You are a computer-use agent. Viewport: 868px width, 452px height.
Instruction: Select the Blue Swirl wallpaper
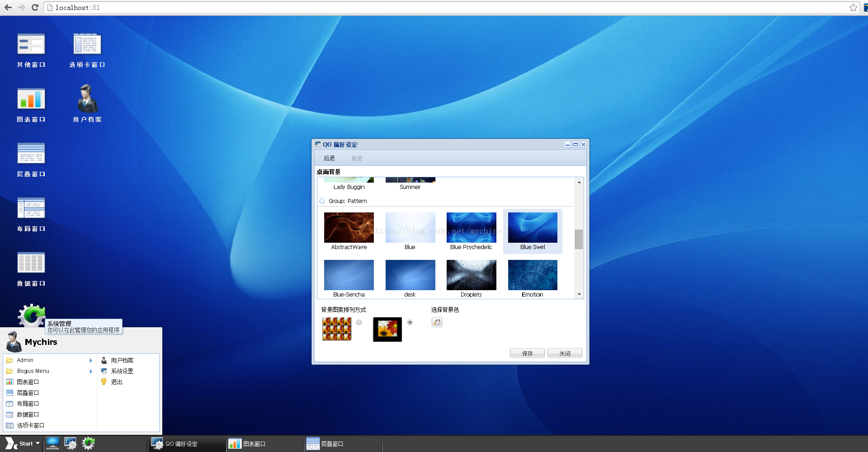coord(533,231)
